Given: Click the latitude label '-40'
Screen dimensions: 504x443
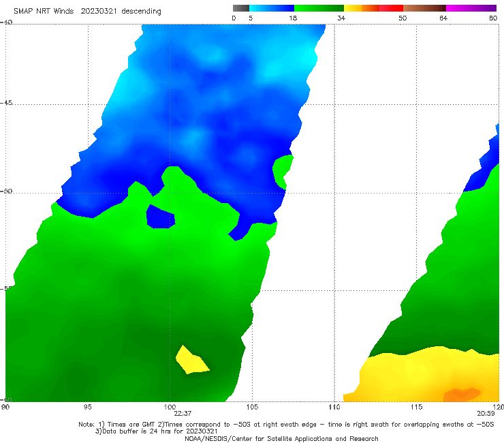Looking at the screenshot, I should 6,22.
